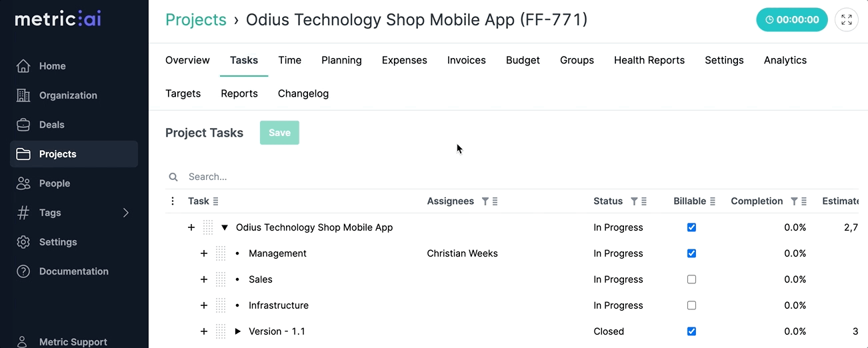Open the Task column menu icon
This screenshot has width=868, height=348.
[x=215, y=201]
